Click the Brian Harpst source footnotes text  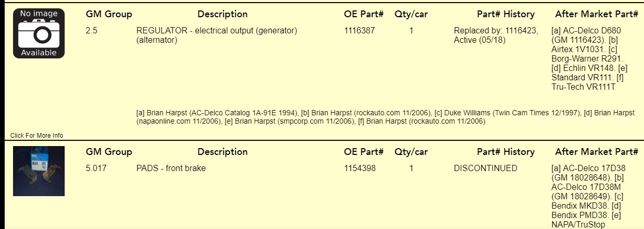click(x=385, y=117)
